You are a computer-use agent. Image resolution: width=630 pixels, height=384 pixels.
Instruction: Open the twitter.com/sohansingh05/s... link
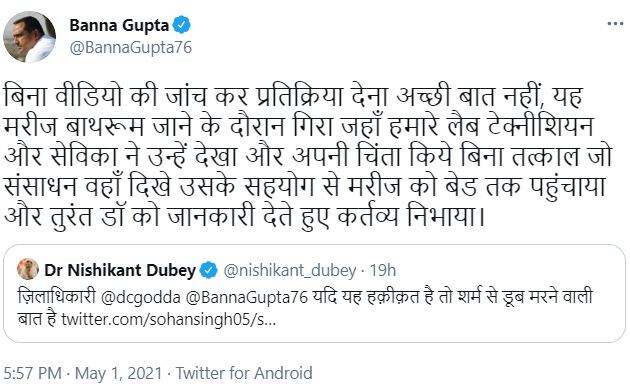point(169,320)
